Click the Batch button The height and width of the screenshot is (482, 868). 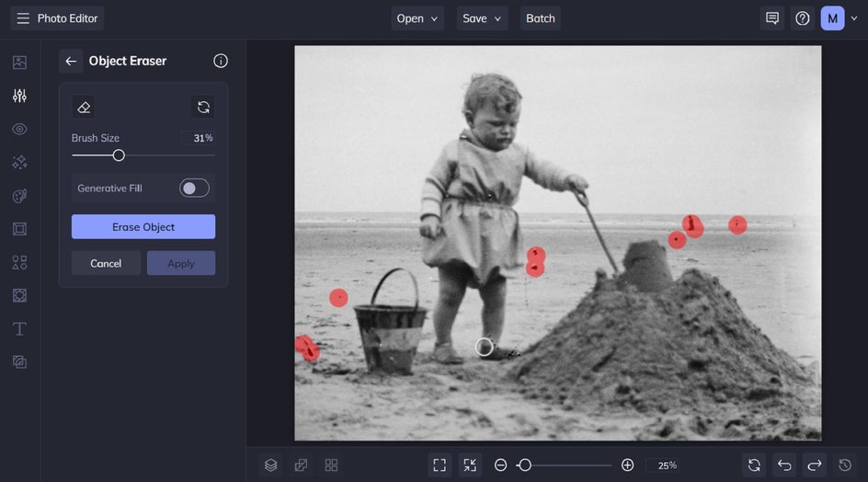tap(541, 18)
